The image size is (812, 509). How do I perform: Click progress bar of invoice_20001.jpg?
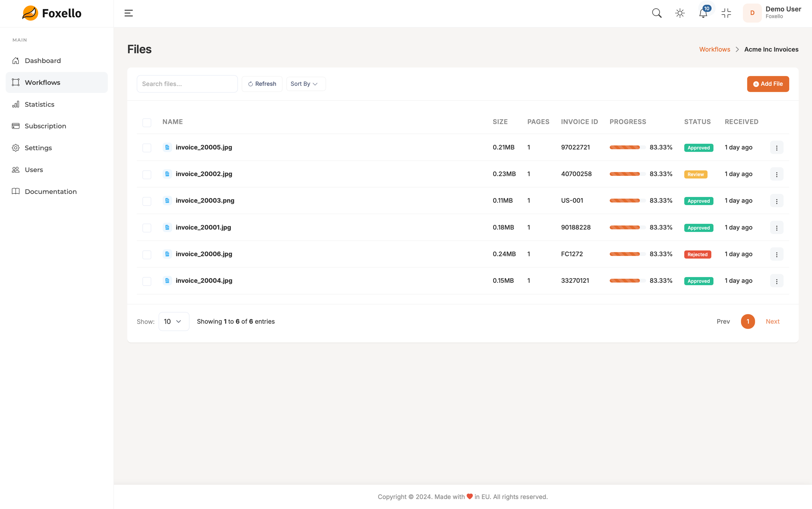pos(627,228)
